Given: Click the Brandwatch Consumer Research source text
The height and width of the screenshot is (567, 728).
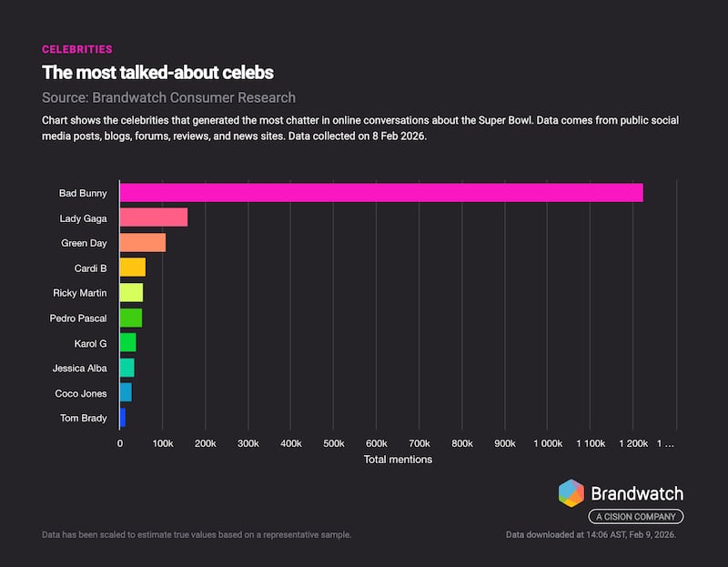Looking at the screenshot, I should click(x=168, y=97).
